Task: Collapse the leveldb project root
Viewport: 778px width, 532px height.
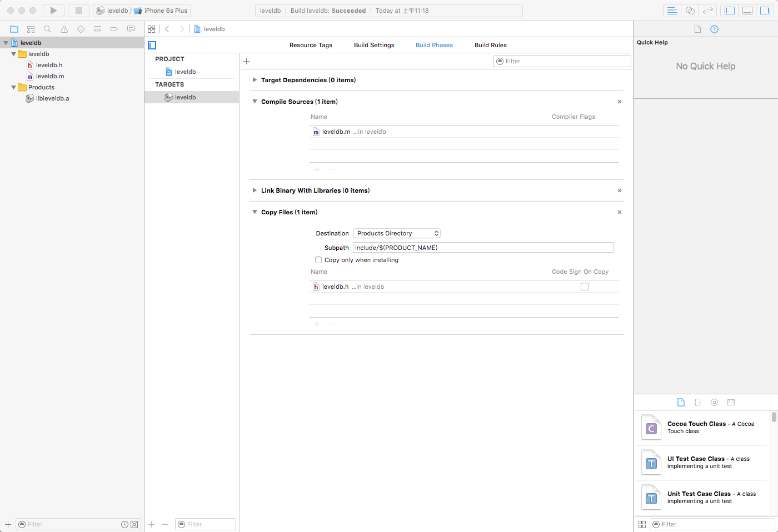Action: [x=6, y=43]
